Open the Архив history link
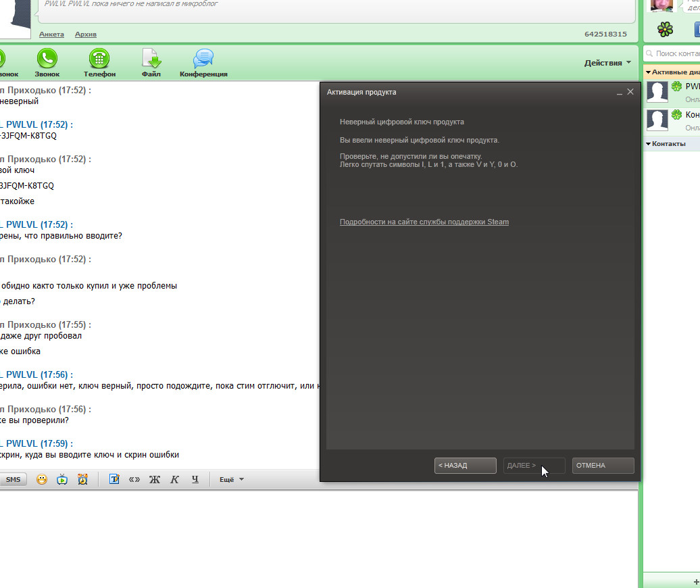Image resolution: width=700 pixels, height=588 pixels. (x=86, y=34)
